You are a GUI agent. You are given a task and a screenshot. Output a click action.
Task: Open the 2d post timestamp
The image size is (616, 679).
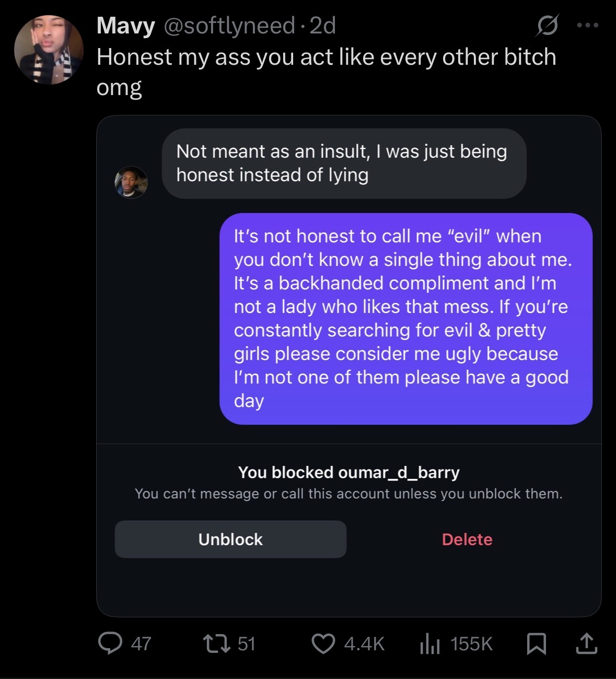pyautogui.click(x=322, y=26)
